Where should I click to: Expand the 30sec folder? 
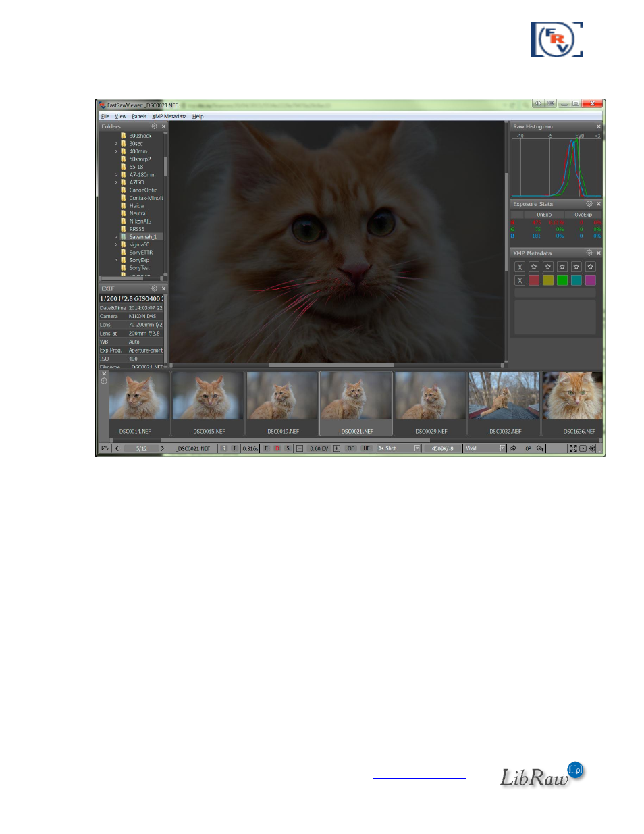click(116, 143)
